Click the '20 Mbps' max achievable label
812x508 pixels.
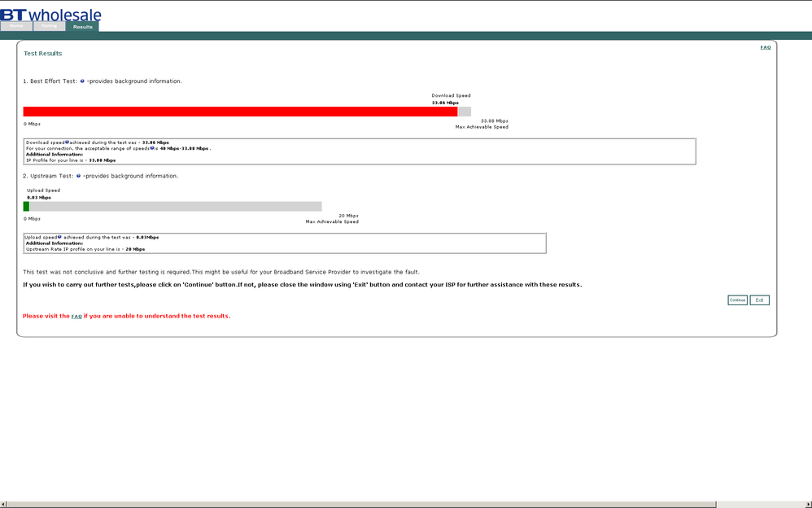[348, 216]
